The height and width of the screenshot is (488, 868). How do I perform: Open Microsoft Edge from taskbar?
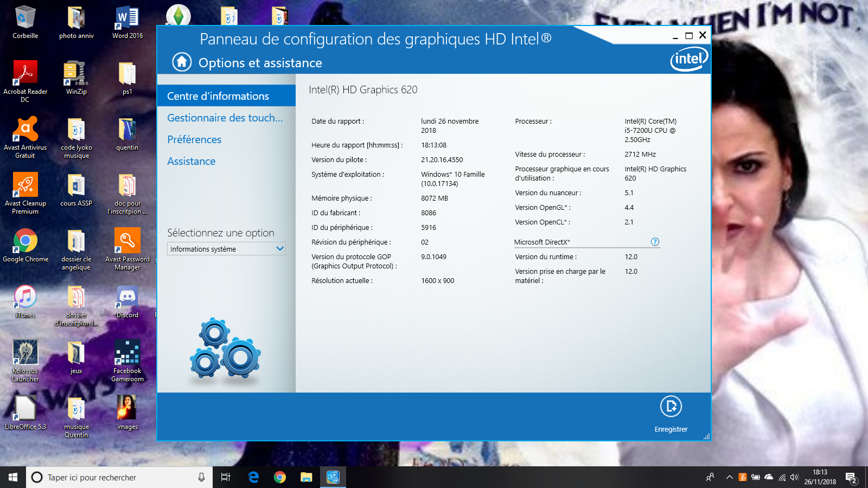[x=253, y=477]
